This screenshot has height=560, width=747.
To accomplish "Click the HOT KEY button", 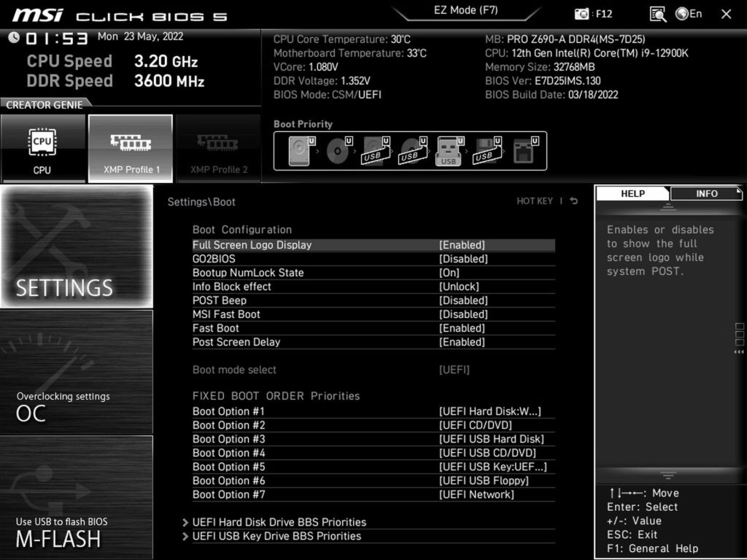I will (x=535, y=201).
